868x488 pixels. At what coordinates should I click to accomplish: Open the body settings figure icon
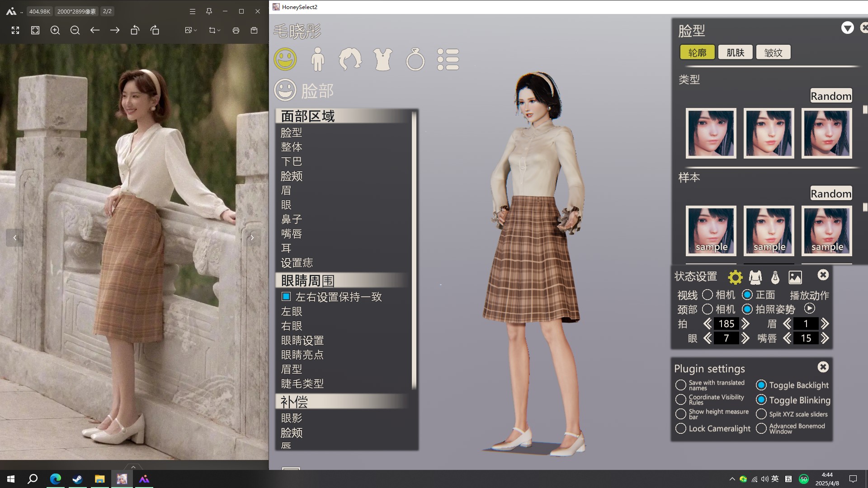point(317,59)
